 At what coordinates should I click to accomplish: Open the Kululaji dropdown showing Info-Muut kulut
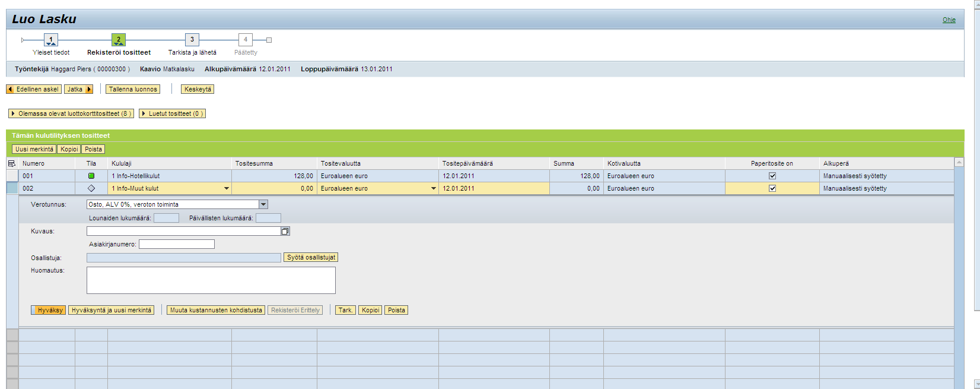(x=227, y=188)
